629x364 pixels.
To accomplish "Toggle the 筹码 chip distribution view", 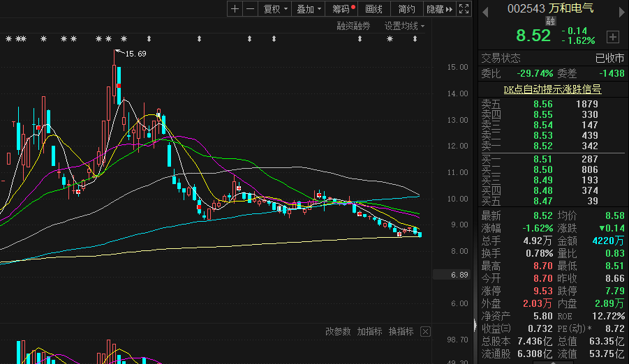I will [343, 9].
